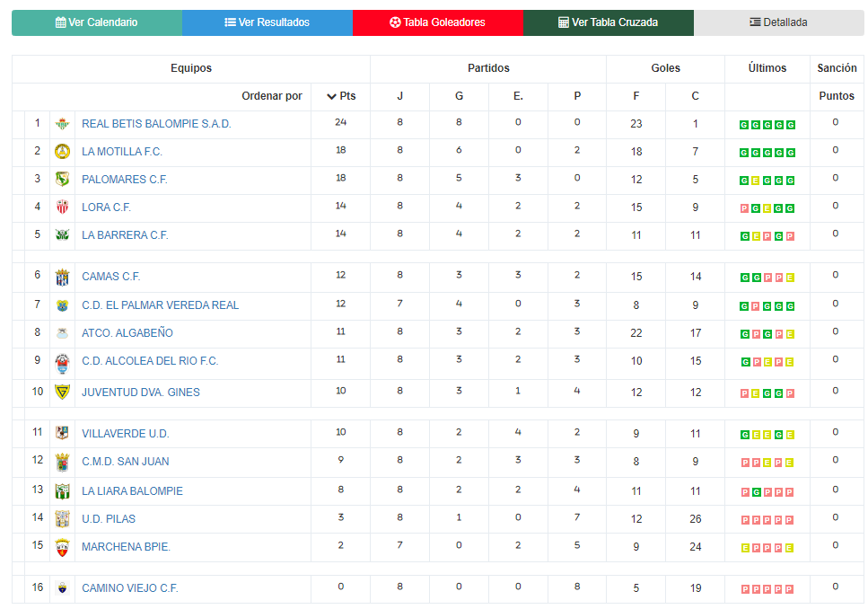Image resolution: width=868 pixels, height=609 pixels.
Task: Switch to the Ver Resultados tab
Action: pyautogui.click(x=267, y=22)
